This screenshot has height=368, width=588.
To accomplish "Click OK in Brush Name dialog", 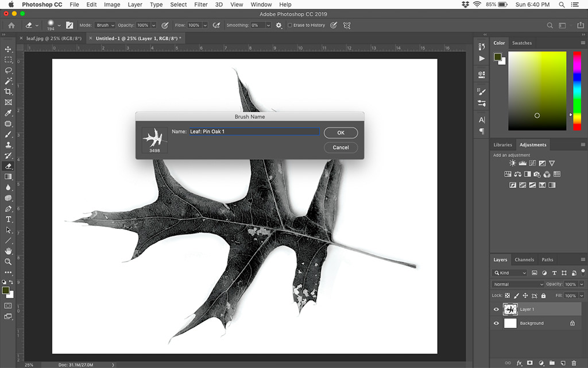I will [x=341, y=133].
